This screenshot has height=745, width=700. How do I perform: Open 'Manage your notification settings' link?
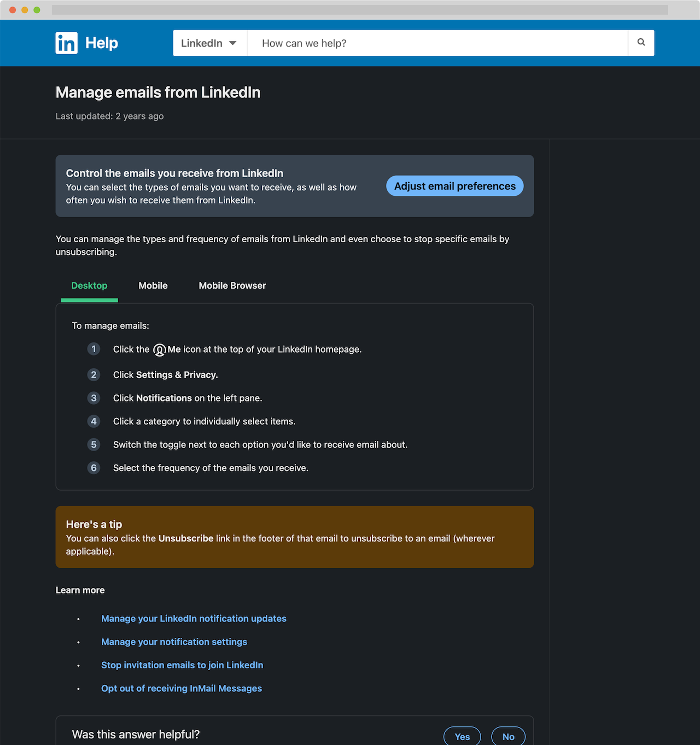[x=174, y=642]
